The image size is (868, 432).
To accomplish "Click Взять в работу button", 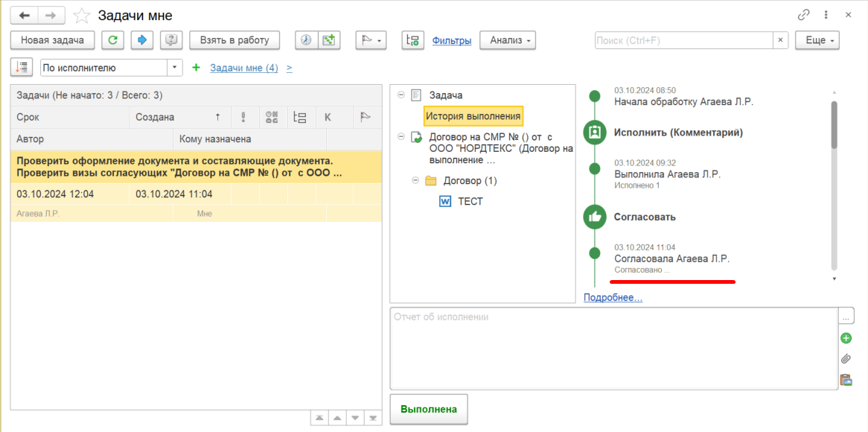I will (234, 40).
